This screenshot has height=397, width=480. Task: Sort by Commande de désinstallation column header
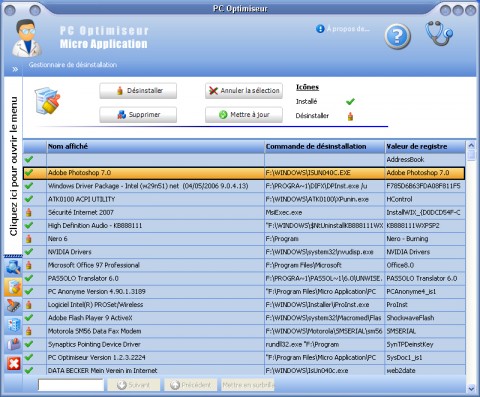coord(325,146)
